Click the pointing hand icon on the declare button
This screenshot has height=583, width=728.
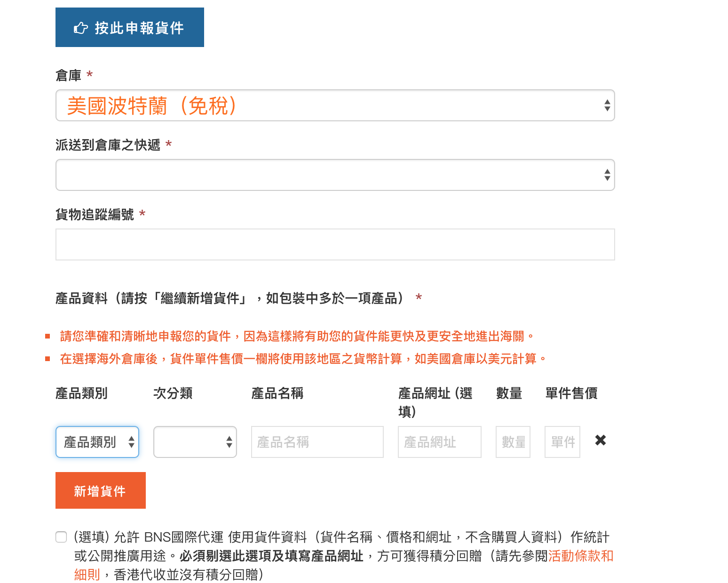(x=80, y=28)
